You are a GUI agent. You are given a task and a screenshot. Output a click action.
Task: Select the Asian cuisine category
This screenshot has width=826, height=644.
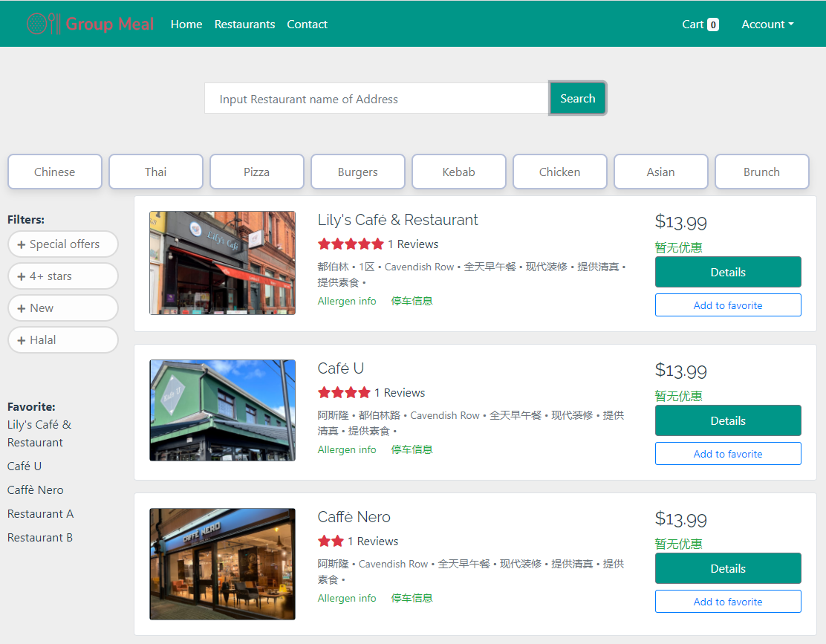(x=660, y=172)
